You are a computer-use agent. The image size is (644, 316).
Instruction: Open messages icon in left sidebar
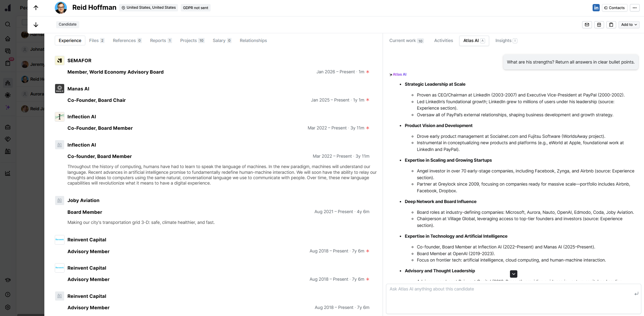click(8, 51)
